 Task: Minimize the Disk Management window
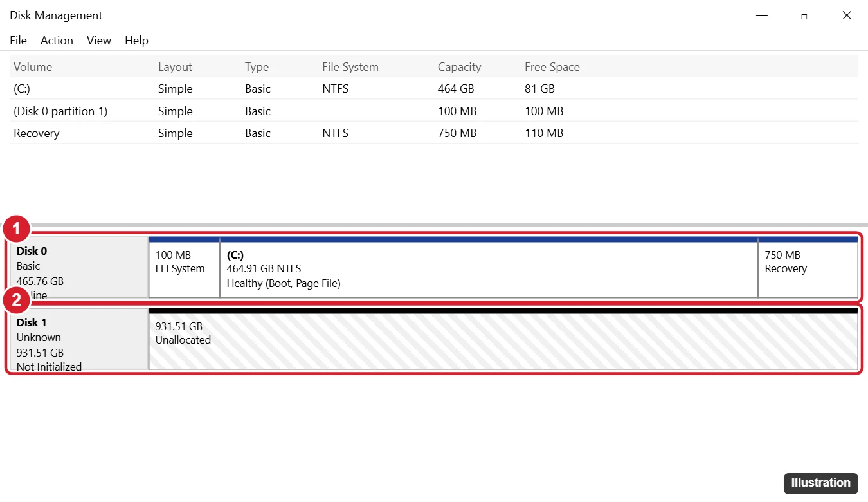click(x=761, y=15)
